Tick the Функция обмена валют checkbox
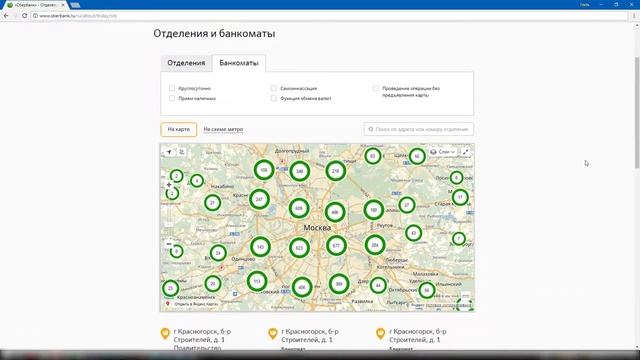640x360 pixels. coord(273,98)
